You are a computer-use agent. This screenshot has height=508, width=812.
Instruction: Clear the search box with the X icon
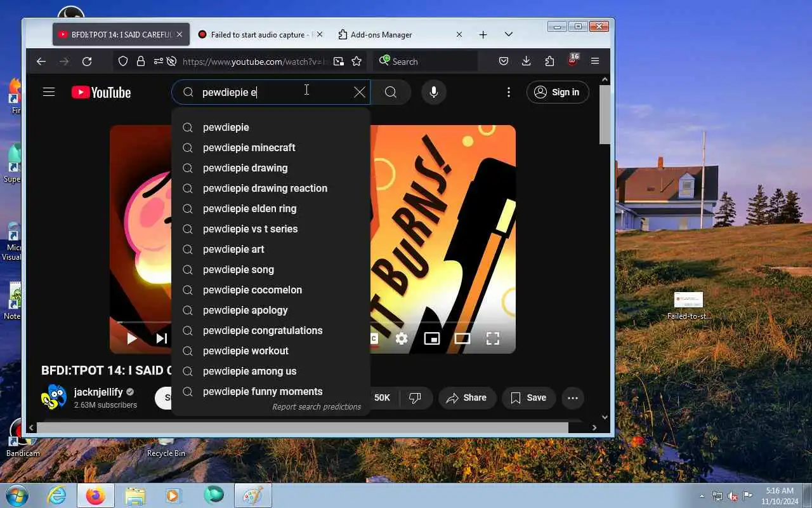[x=360, y=92]
